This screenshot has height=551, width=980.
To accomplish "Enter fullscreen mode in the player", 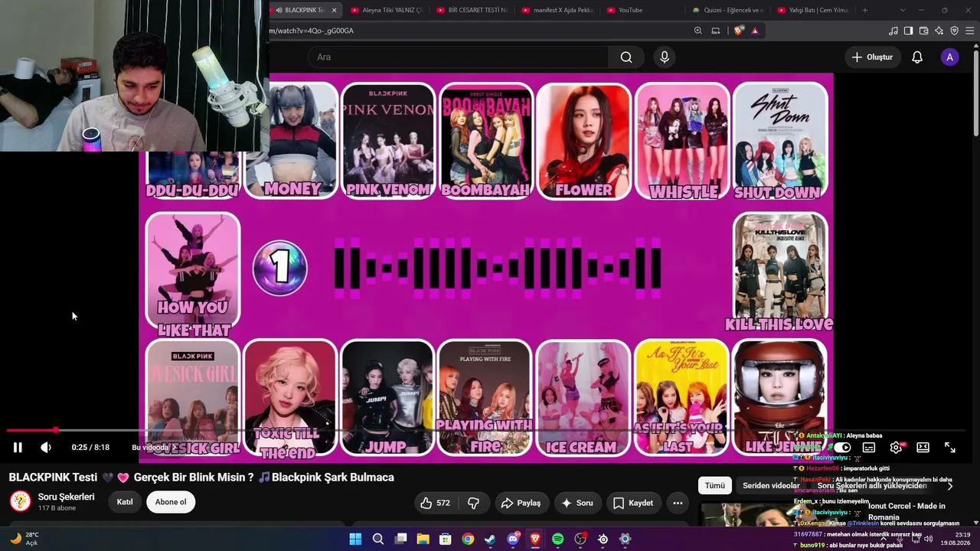I will [950, 448].
